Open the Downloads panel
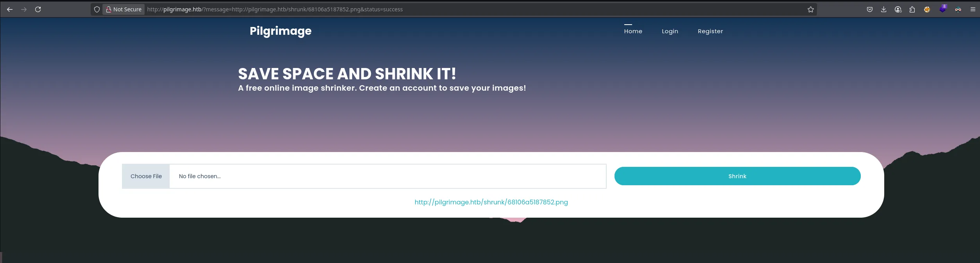Image resolution: width=980 pixels, height=263 pixels. (883, 9)
